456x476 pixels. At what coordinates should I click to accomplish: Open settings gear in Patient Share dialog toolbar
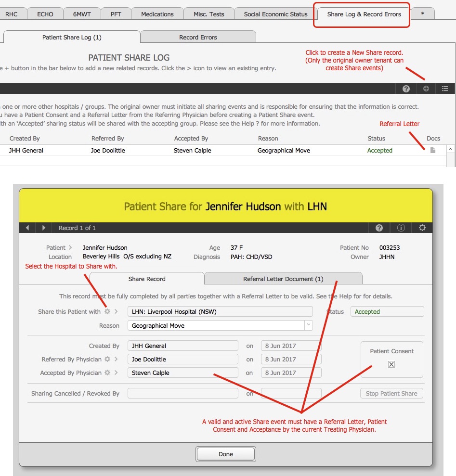422,228
